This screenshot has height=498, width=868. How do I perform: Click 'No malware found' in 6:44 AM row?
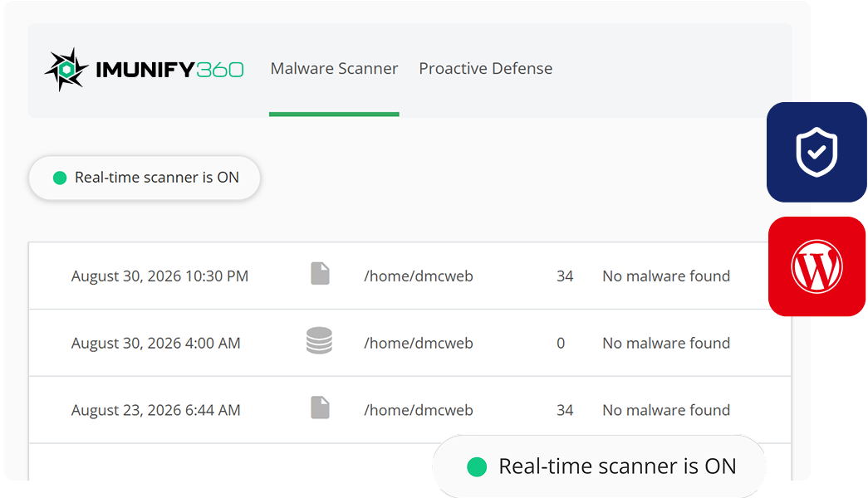pyautogui.click(x=666, y=410)
